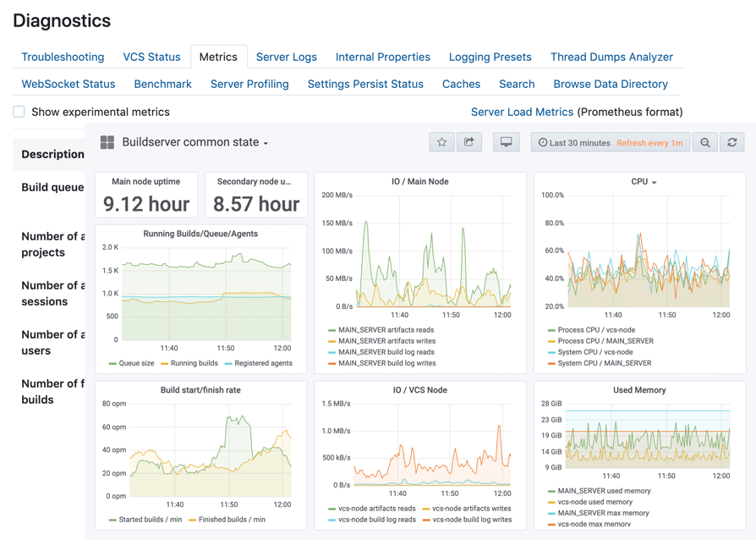Go to Browse Data Directory

(x=610, y=84)
